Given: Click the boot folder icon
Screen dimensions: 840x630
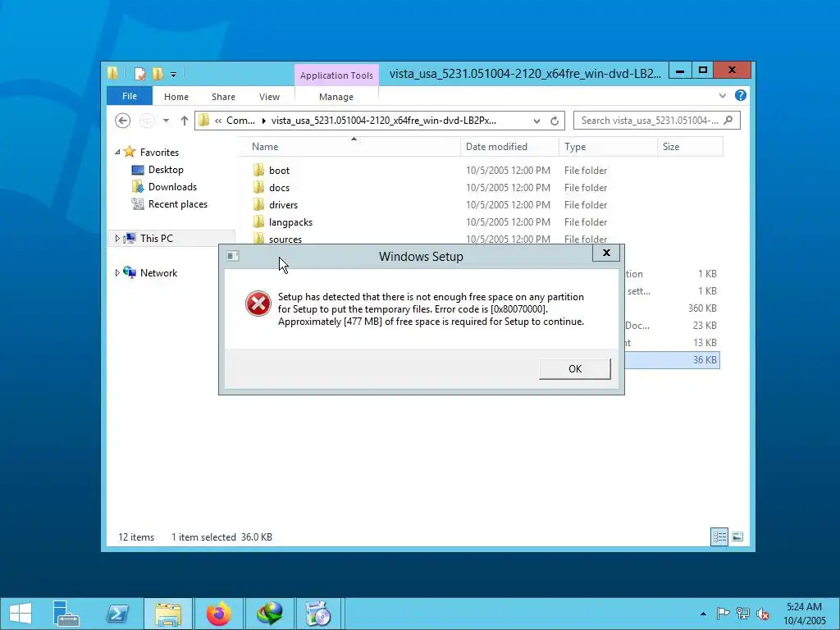Looking at the screenshot, I should pyautogui.click(x=258, y=171).
